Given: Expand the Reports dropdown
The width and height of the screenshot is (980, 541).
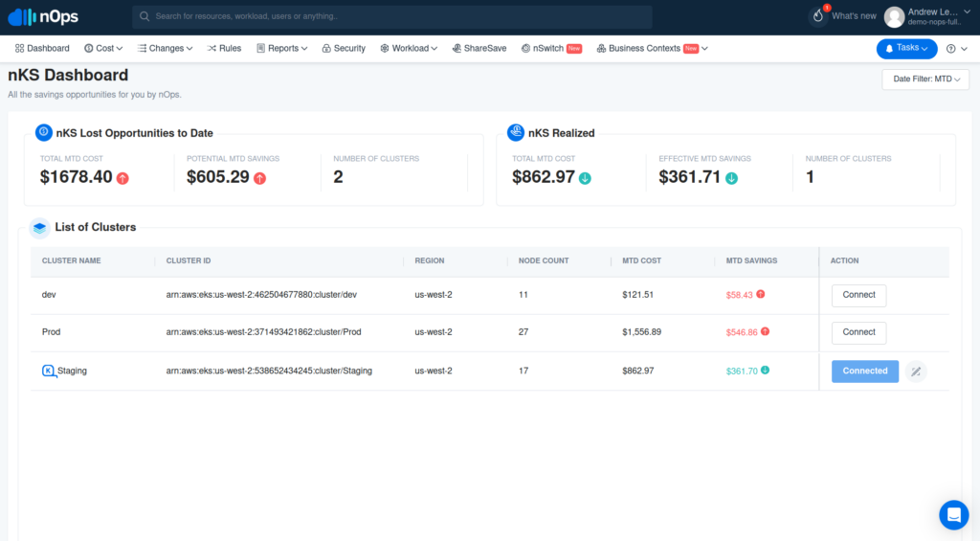Looking at the screenshot, I should point(282,48).
